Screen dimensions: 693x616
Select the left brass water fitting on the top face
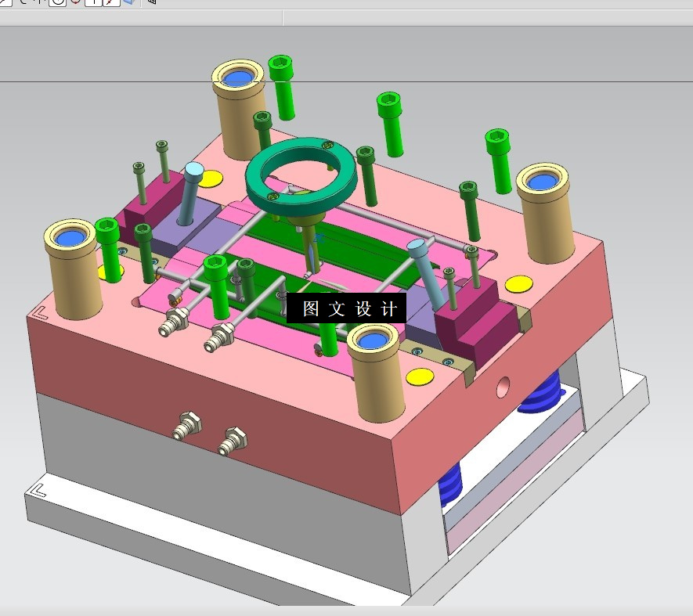click(173, 323)
